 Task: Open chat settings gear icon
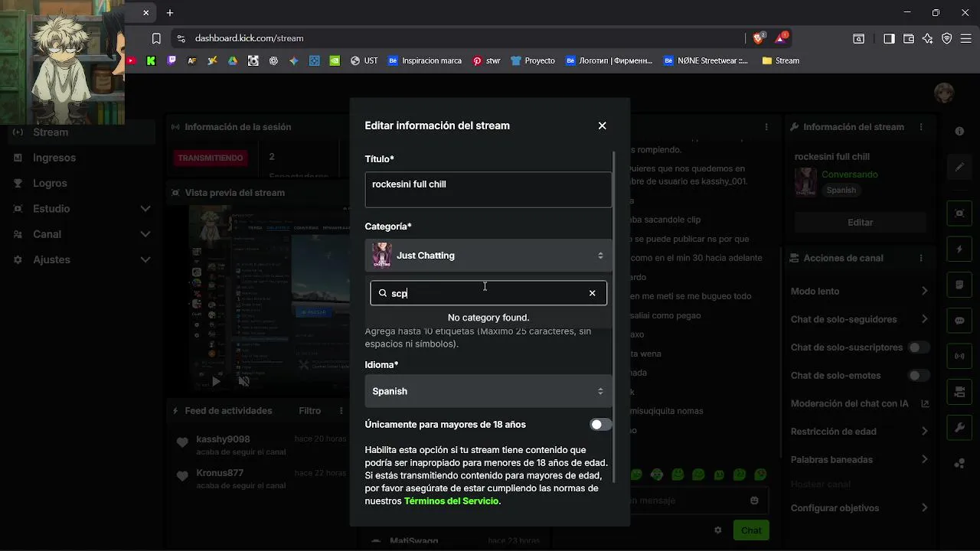pyautogui.click(x=718, y=530)
